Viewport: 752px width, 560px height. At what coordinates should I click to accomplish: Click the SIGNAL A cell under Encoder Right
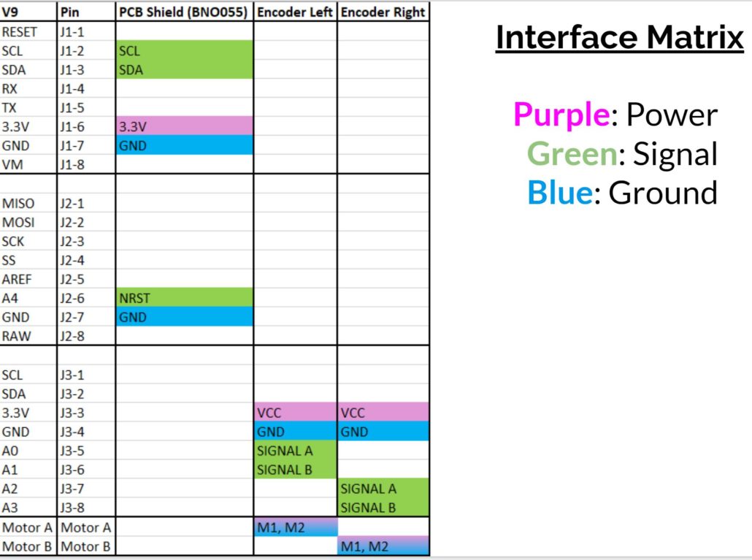click(383, 489)
